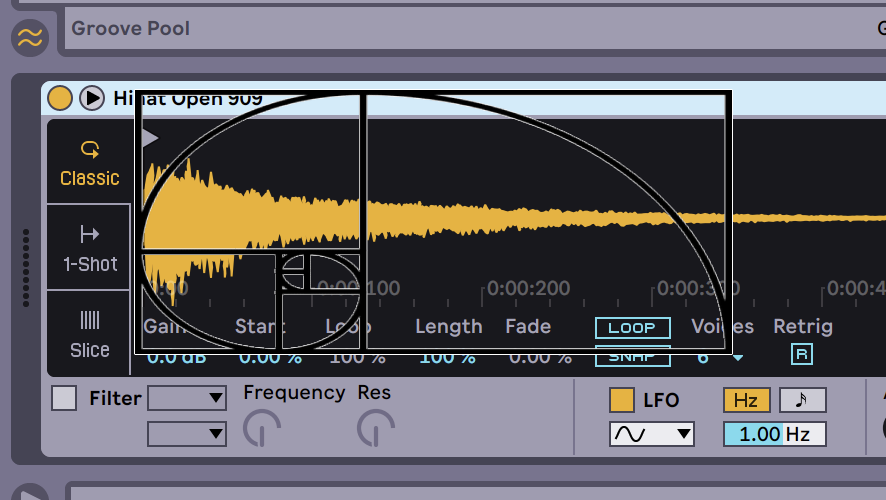The height and width of the screenshot is (500, 886).
Task: Click the Fade parameter label
Action: point(528,327)
